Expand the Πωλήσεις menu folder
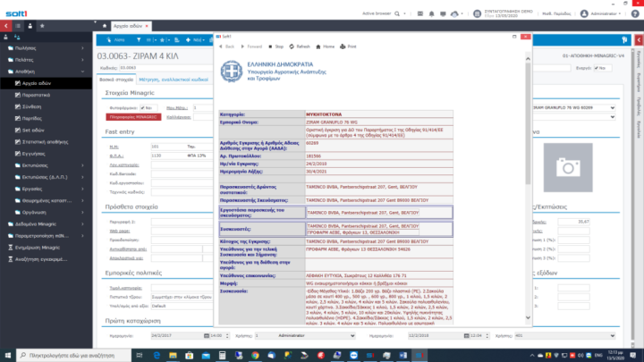This screenshot has height=362, width=644. pyautogui.click(x=46, y=48)
